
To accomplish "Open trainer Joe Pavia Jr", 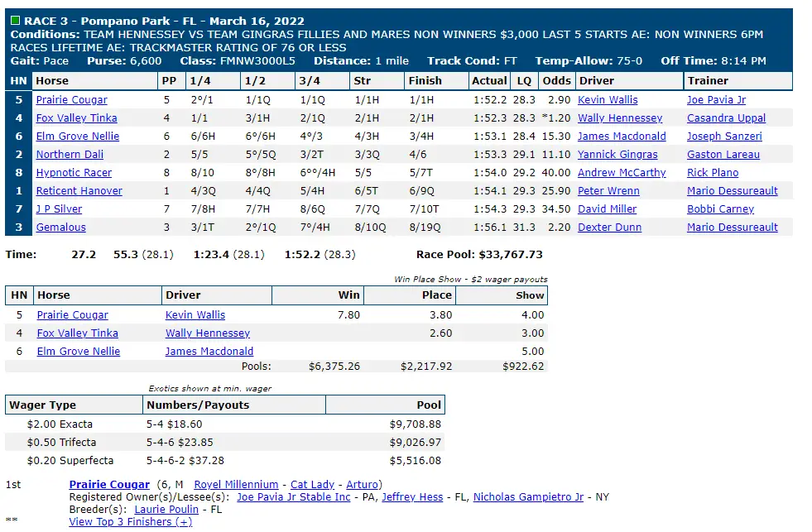I will pos(716,100).
